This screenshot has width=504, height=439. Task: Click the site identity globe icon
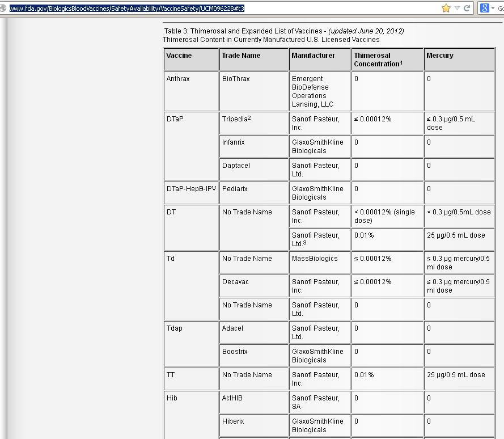coord(3,8)
